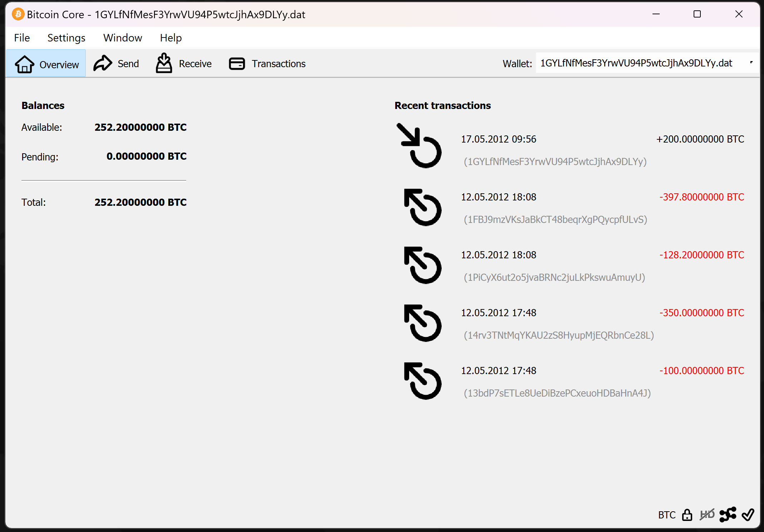Toggle network activity via connections icon
Screen dimensions: 764x532
[728, 515]
